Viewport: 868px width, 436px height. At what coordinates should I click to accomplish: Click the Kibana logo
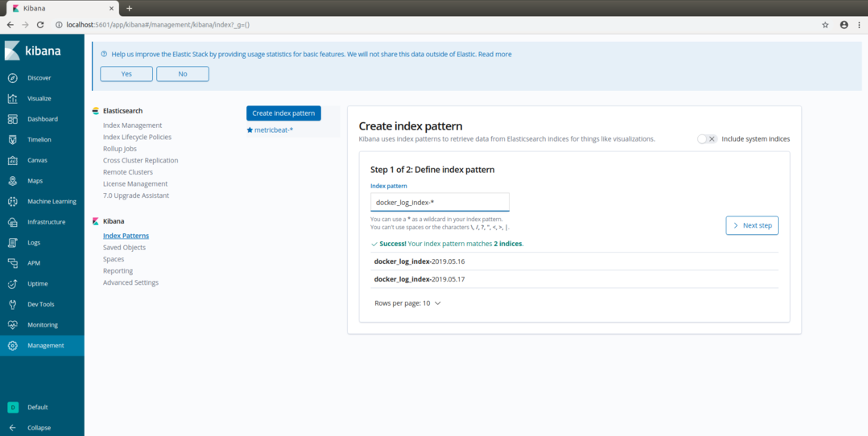click(x=33, y=51)
